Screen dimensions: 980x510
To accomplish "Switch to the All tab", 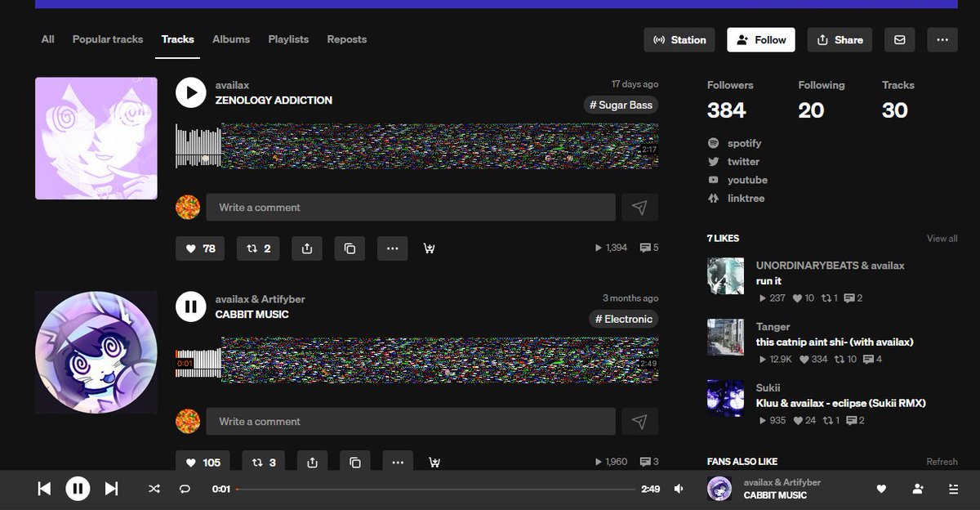I will (48, 39).
